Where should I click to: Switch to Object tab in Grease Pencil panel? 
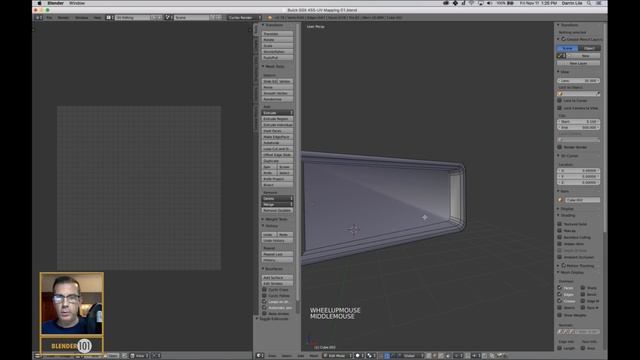(589, 48)
